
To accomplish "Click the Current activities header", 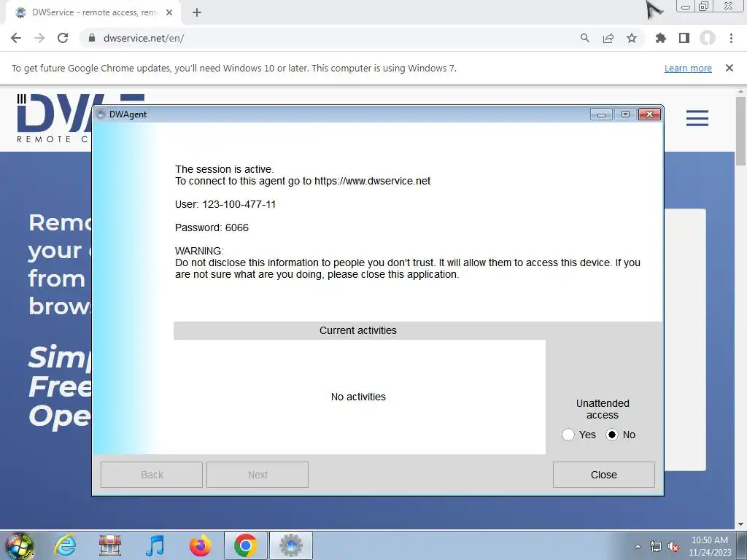I will 358,330.
